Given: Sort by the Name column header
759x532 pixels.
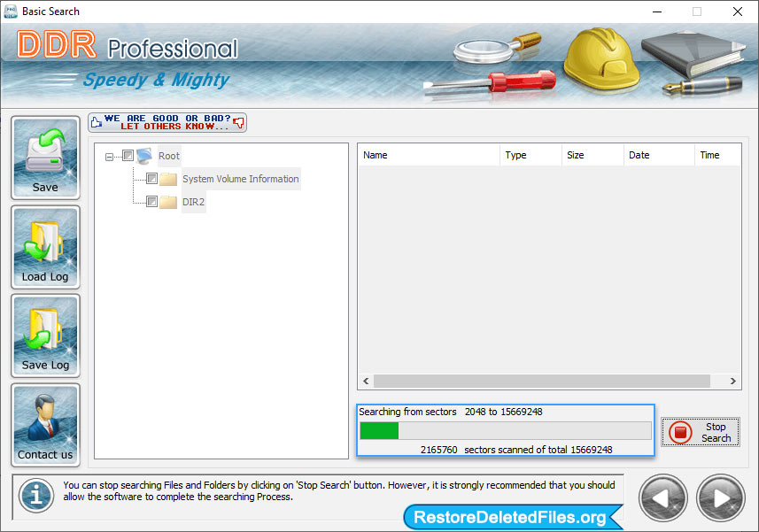Looking at the screenshot, I should (x=429, y=155).
